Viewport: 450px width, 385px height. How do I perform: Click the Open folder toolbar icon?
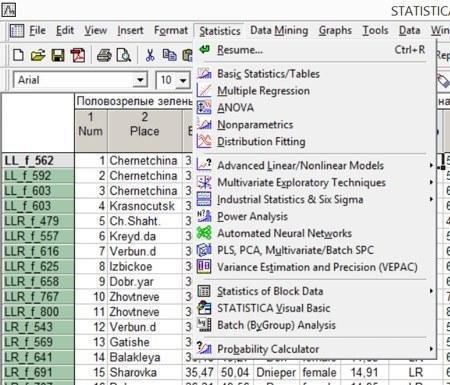click(x=38, y=55)
